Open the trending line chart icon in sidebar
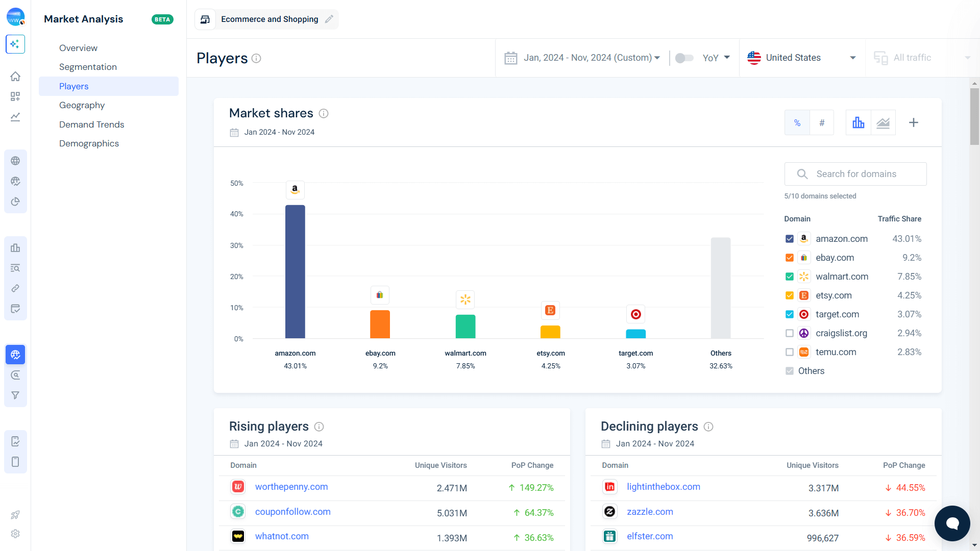 click(15, 117)
